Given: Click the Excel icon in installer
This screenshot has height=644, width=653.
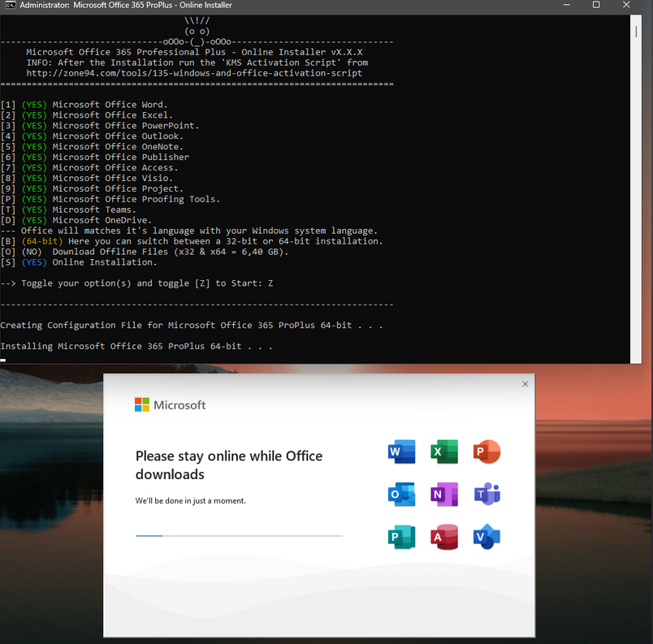Looking at the screenshot, I should (x=444, y=452).
